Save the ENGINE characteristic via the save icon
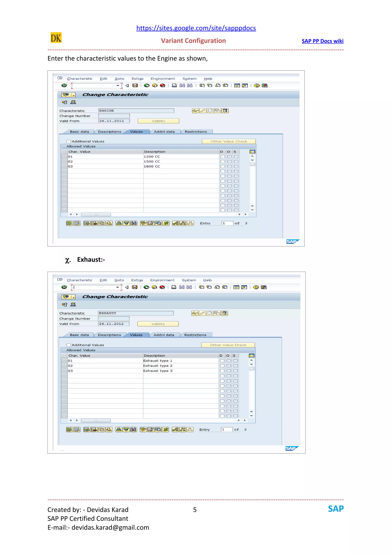392x555 pixels. pos(135,86)
